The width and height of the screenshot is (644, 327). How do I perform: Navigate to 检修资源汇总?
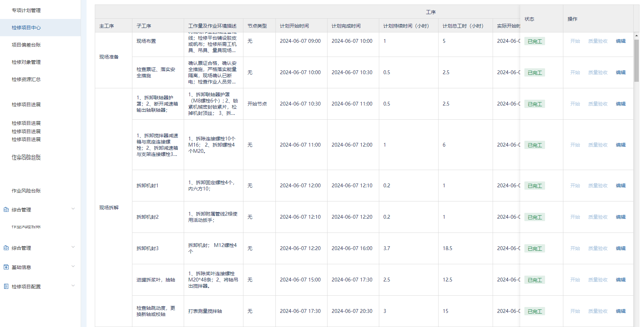(x=26, y=79)
